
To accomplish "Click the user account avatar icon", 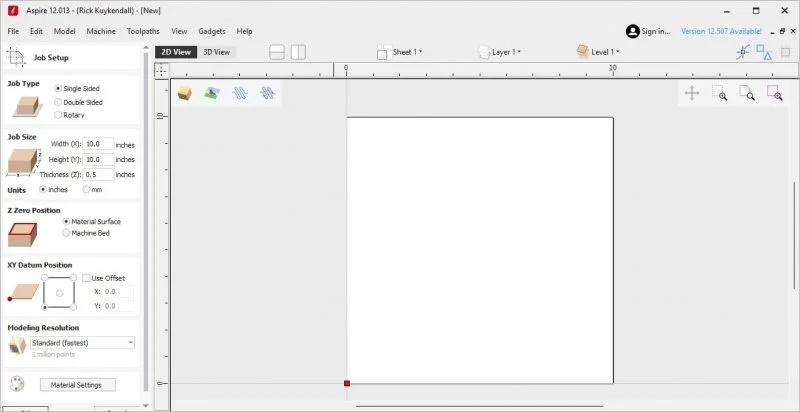I will (x=633, y=31).
